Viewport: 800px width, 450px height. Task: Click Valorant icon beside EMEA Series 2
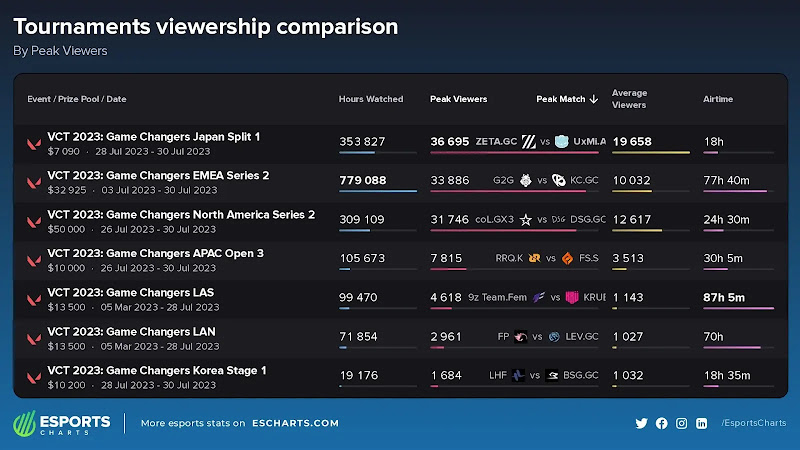pos(34,183)
